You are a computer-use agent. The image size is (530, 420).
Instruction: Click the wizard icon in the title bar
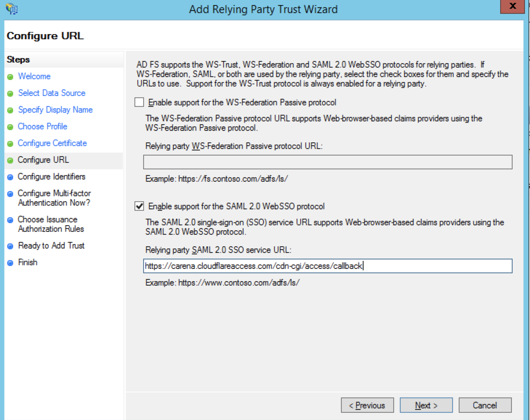[x=11, y=8]
